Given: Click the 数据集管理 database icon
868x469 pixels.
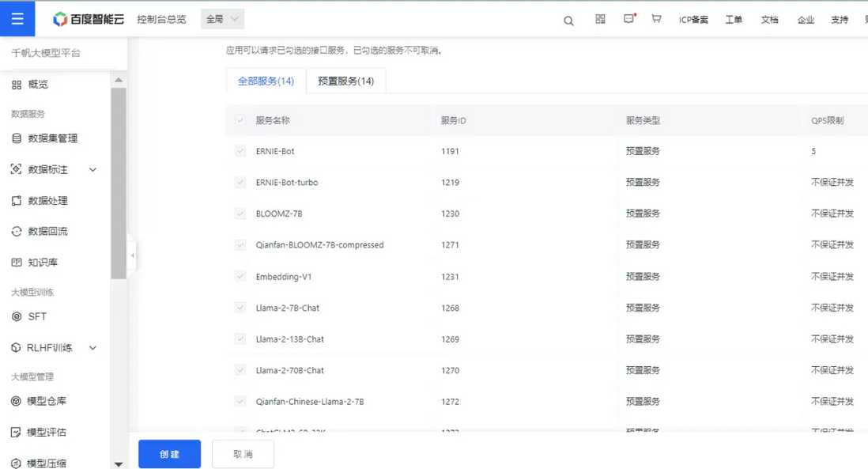Looking at the screenshot, I should pos(17,138).
